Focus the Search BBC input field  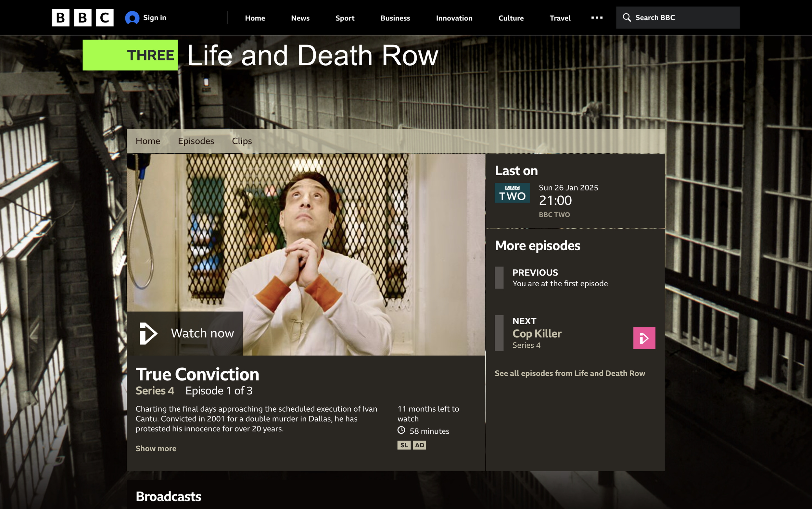[x=678, y=18]
